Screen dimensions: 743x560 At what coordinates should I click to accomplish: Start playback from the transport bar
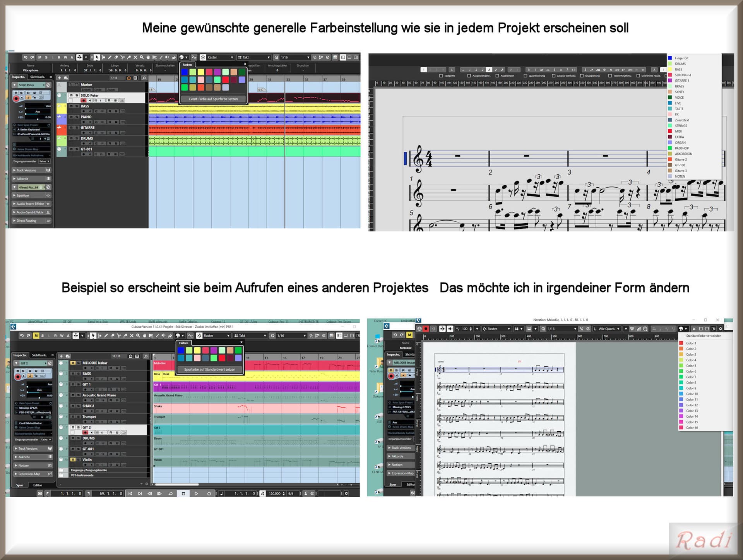point(196,493)
